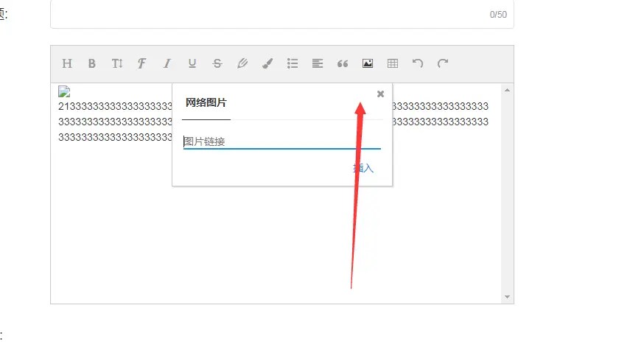Click editor scrollbar down arrow

(507, 297)
